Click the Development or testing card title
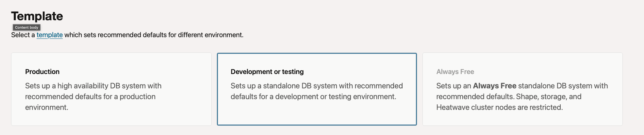This screenshot has height=135, width=644. coord(267,72)
